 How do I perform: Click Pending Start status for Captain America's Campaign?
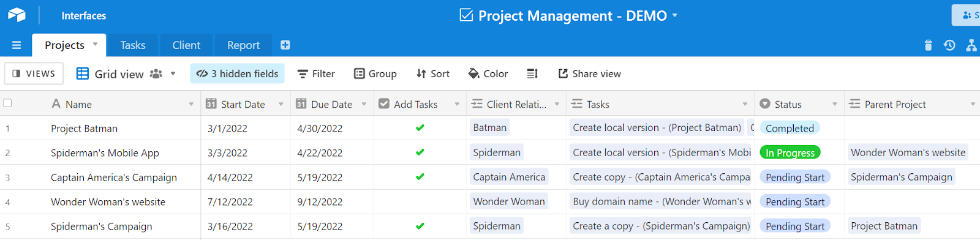point(795,177)
